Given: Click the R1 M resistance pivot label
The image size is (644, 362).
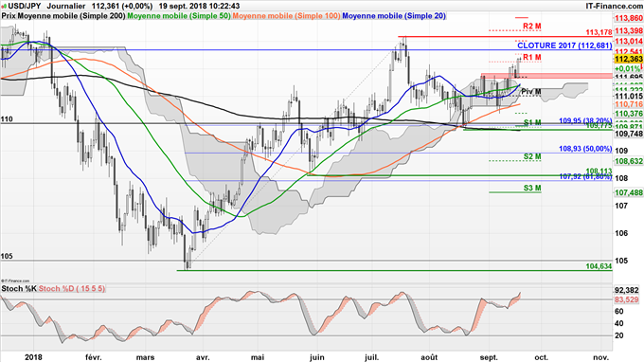Looking at the screenshot, I should point(532,57).
